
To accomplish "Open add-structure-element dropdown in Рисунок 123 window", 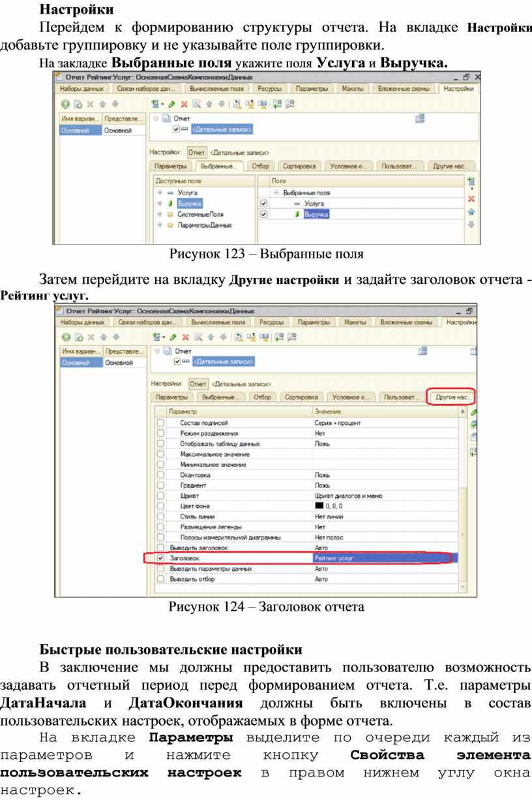I will point(157,104).
